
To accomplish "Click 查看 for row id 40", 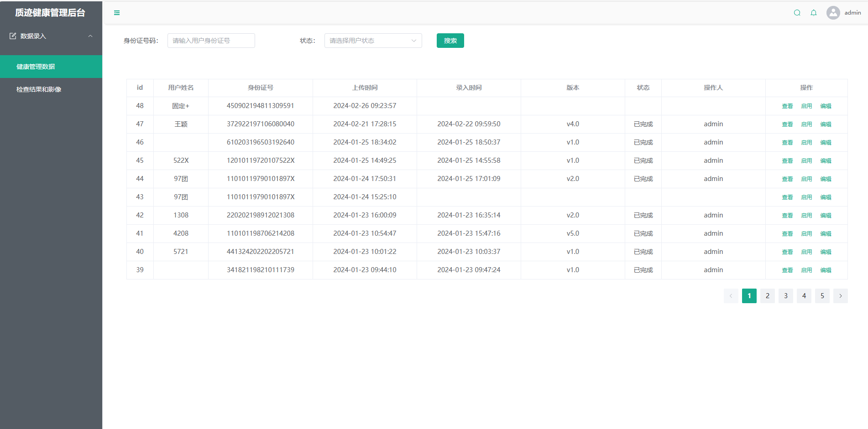I will pyautogui.click(x=787, y=252).
